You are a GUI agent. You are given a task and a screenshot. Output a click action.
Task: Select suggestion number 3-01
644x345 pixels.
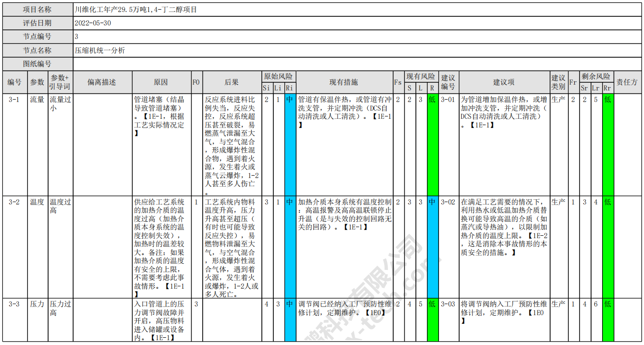[x=448, y=145]
